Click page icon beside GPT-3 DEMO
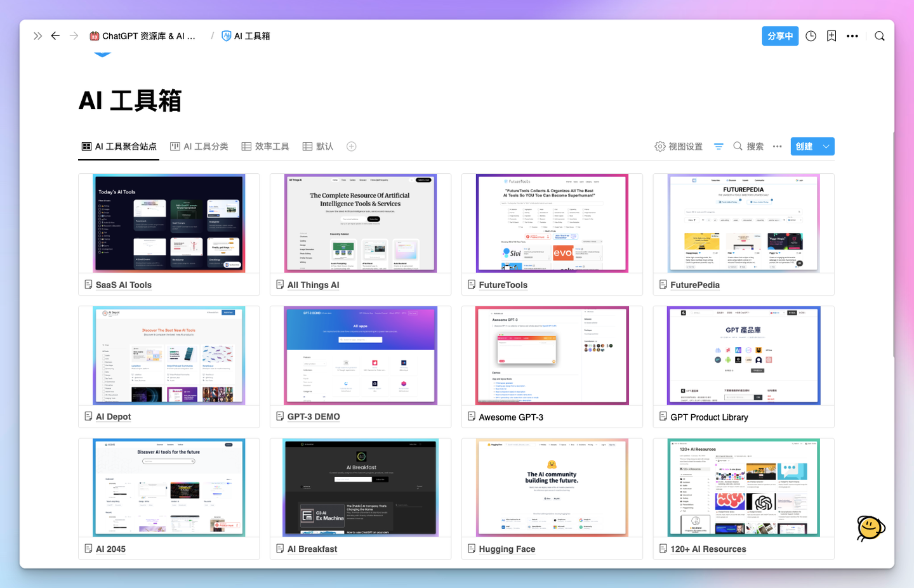The image size is (914, 588). point(280,416)
